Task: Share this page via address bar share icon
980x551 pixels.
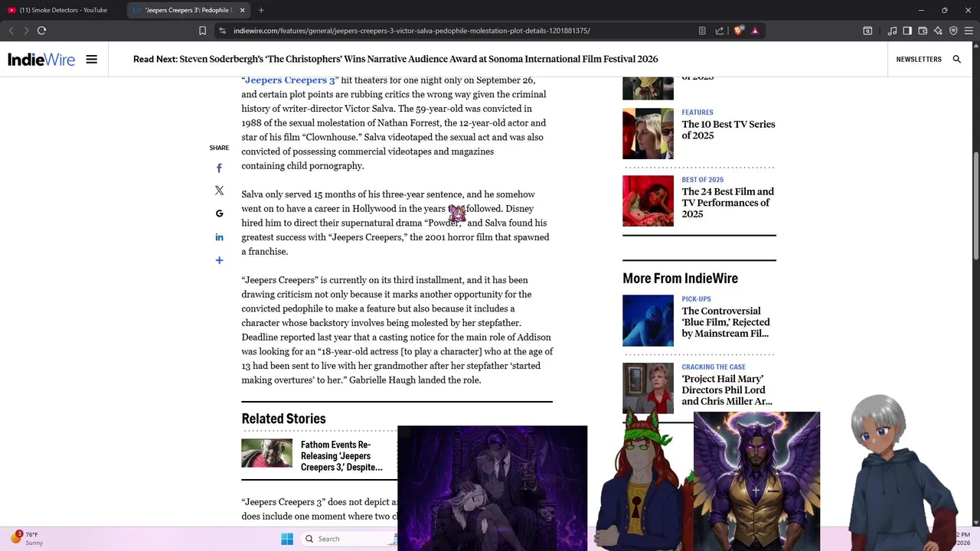Action: pos(720,31)
